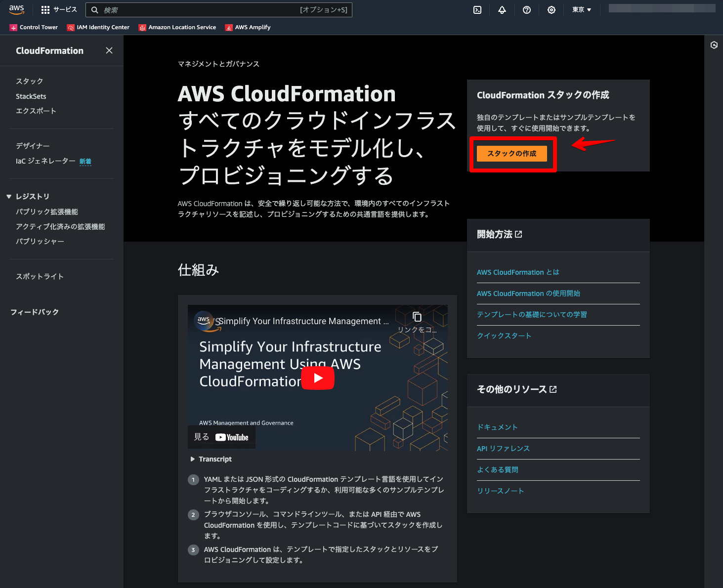Viewport: 723px width, 588px height.
Task: Play the YouTube video
Action: pos(318,378)
